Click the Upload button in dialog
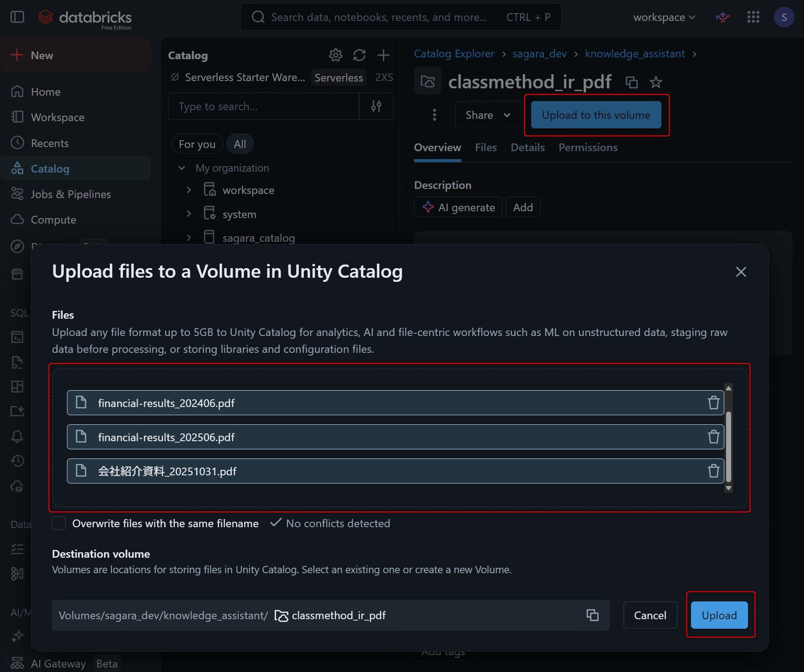 pyautogui.click(x=719, y=615)
